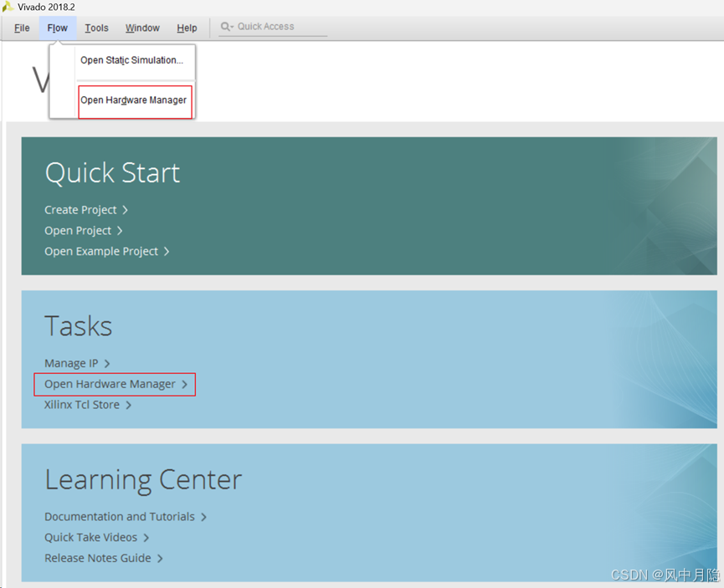Click the chevron next to Open Project
Image resolution: width=724 pixels, height=588 pixels.
[x=120, y=231]
